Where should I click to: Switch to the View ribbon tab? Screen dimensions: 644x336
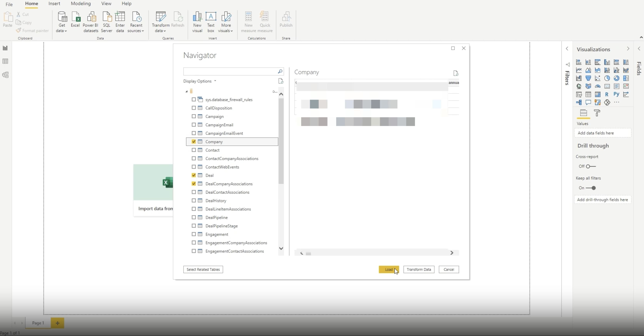coord(106,3)
